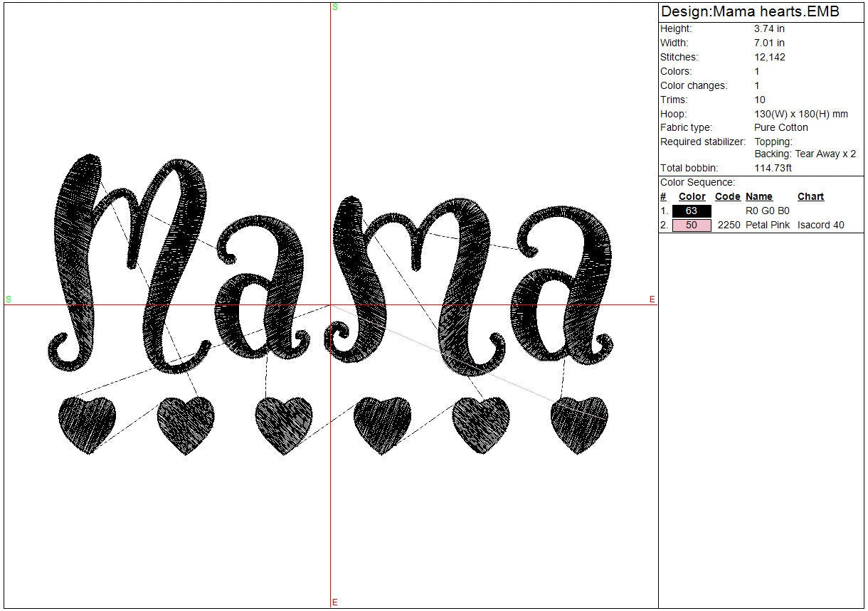Screen dimensions: 868x611
Task: Click the R0 G0 B0 color name
Action: click(x=767, y=211)
